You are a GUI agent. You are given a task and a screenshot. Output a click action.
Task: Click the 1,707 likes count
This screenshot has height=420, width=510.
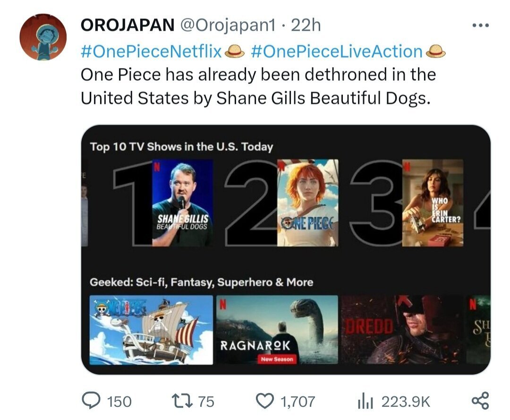coord(297,402)
